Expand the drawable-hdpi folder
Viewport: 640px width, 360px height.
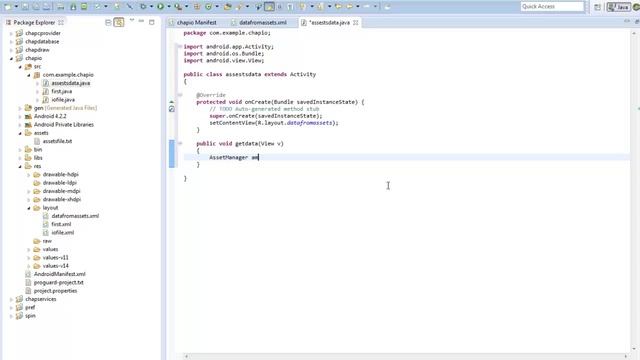29,175
